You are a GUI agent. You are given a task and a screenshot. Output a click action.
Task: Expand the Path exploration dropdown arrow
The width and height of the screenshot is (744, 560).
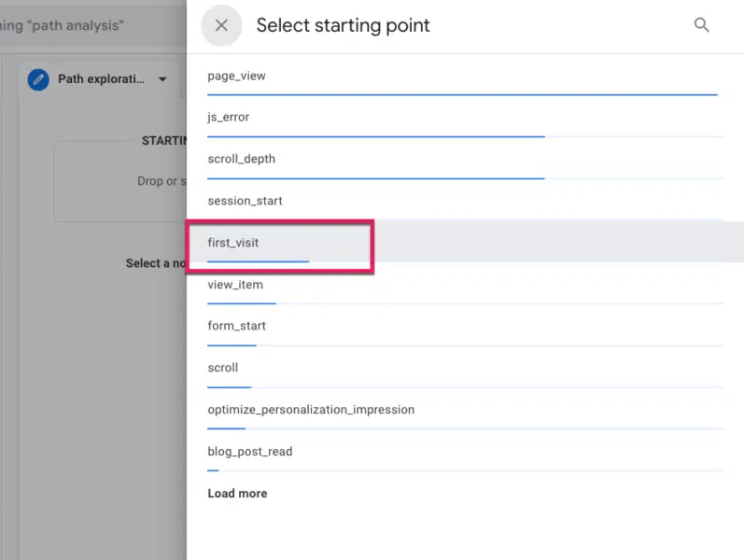click(162, 79)
